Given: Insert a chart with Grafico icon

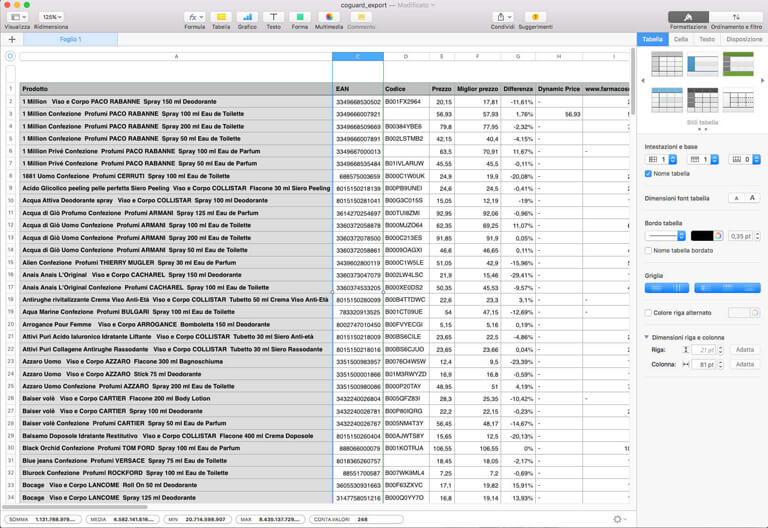Looking at the screenshot, I should coord(247,17).
